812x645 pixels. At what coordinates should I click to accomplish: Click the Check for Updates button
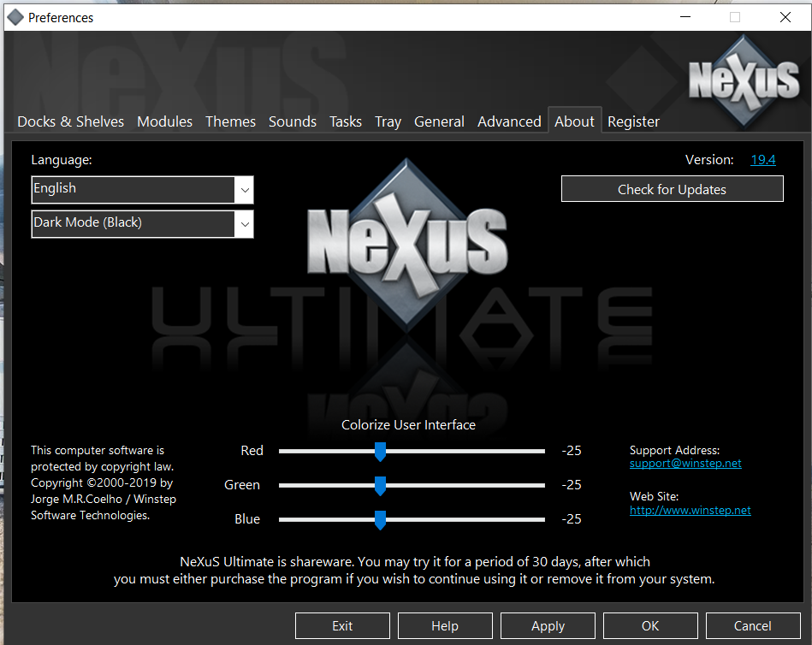[672, 189]
